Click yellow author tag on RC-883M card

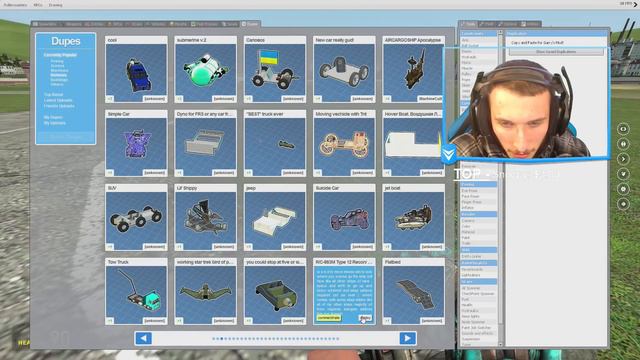click(x=329, y=318)
